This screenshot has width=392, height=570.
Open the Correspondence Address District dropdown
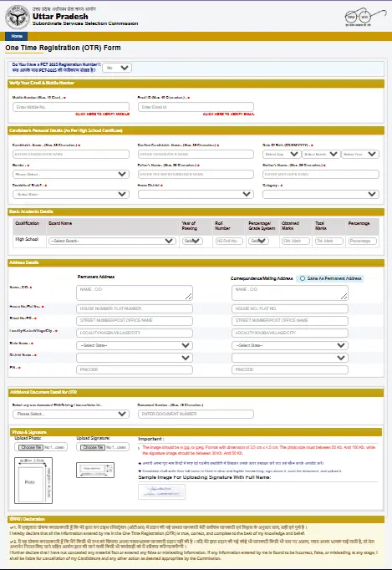tap(290, 358)
